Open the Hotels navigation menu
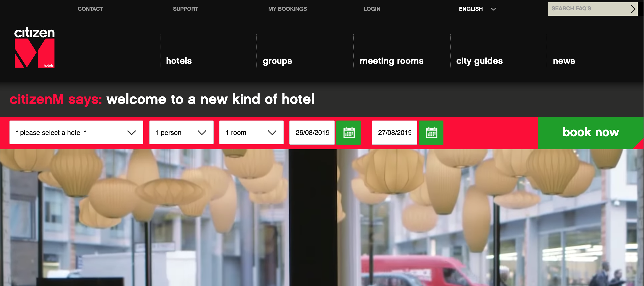The image size is (644, 286). (x=179, y=60)
